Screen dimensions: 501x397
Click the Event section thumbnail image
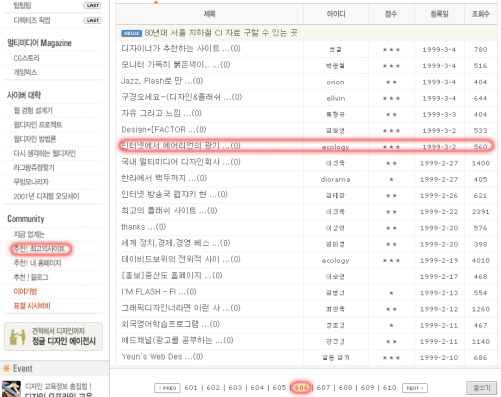[x=11, y=389]
